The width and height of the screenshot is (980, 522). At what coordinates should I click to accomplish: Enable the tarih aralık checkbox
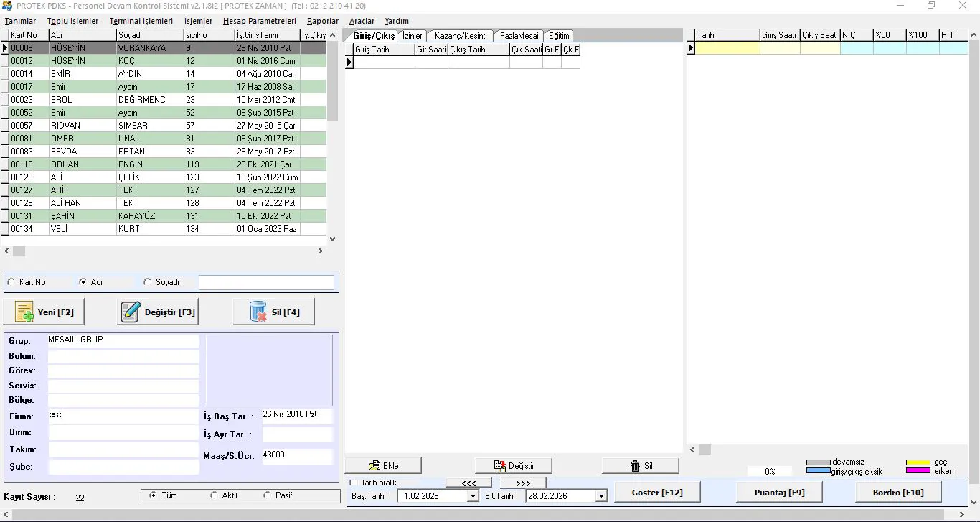(353, 483)
